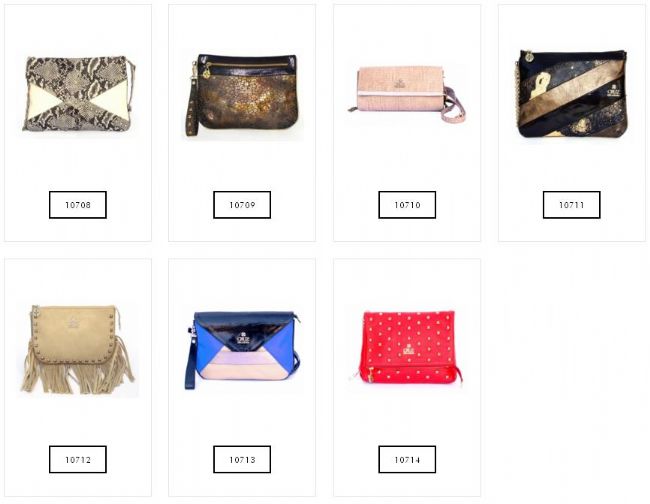Open the beige fringed clutch image

point(78,349)
